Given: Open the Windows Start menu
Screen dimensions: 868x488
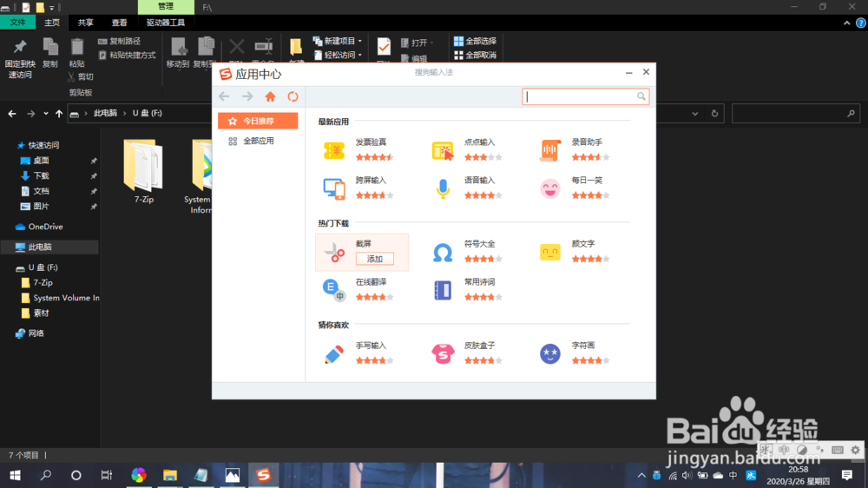Looking at the screenshot, I should [15, 475].
